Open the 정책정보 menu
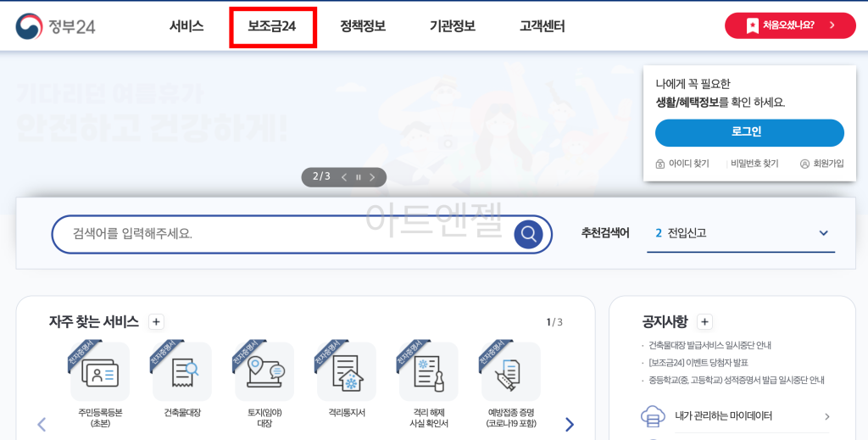Viewport: 868px width, 440px height. (363, 26)
